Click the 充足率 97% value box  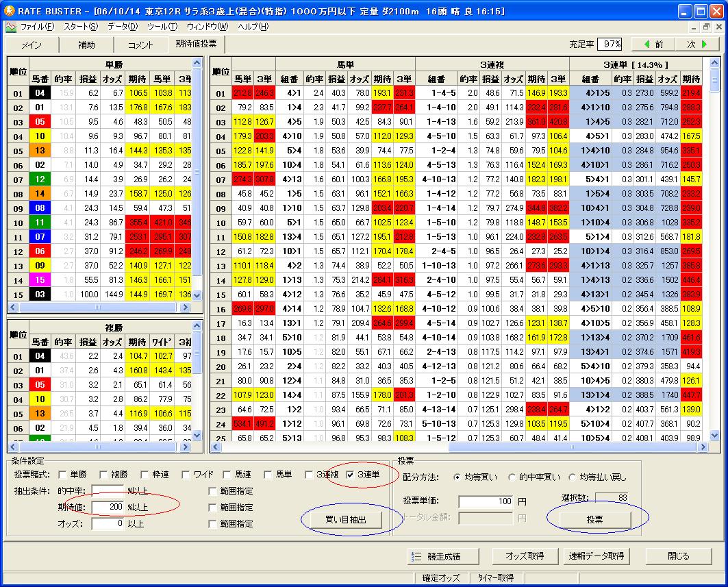coord(610,44)
